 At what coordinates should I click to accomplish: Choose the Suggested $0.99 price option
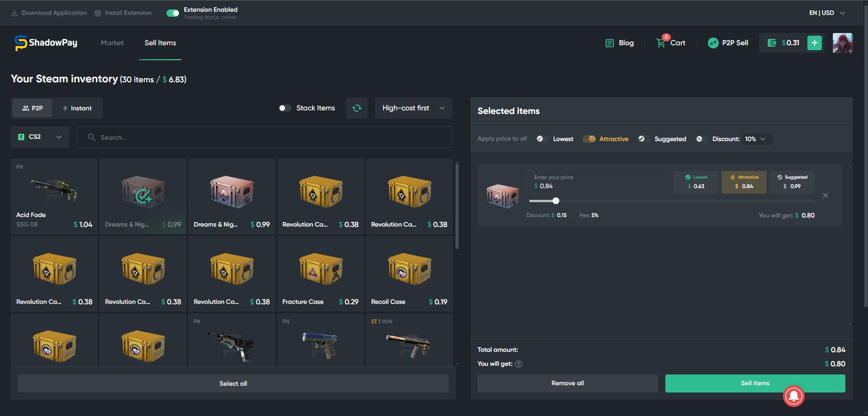click(792, 182)
